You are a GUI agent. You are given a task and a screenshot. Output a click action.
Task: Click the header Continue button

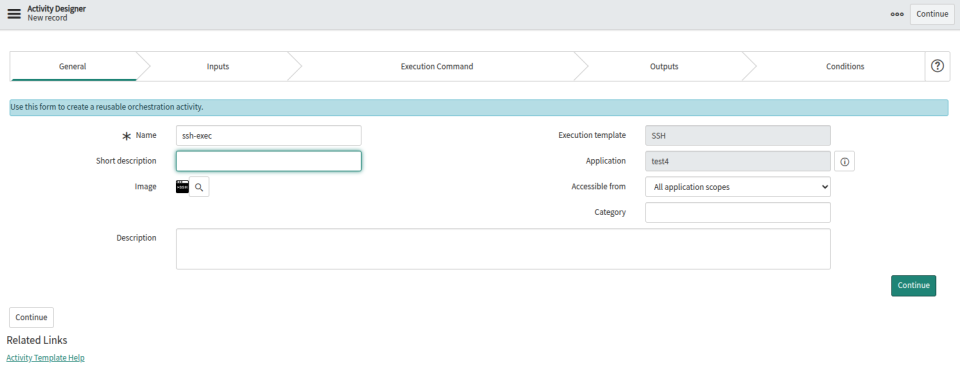tap(932, 14)
